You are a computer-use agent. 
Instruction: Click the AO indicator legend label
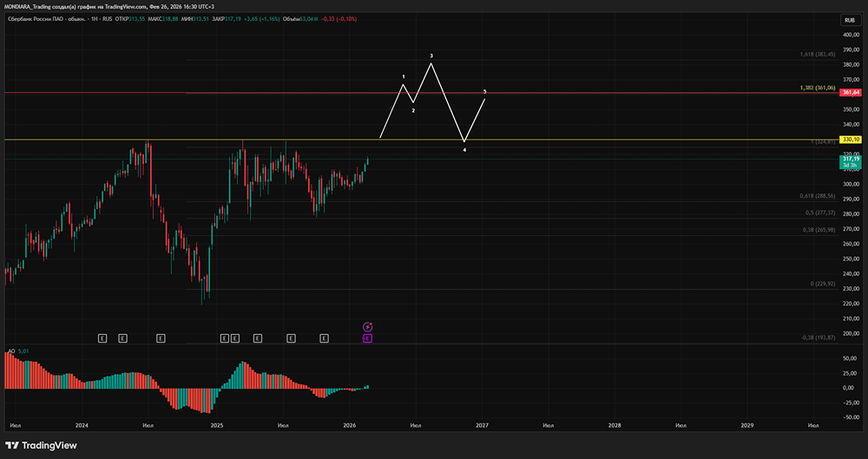click(11, 351)
